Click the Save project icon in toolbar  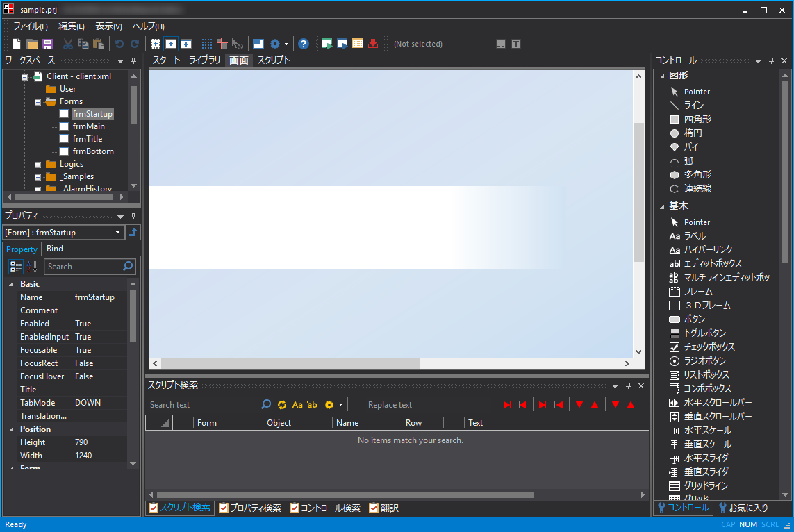click(x=48, y=44)
